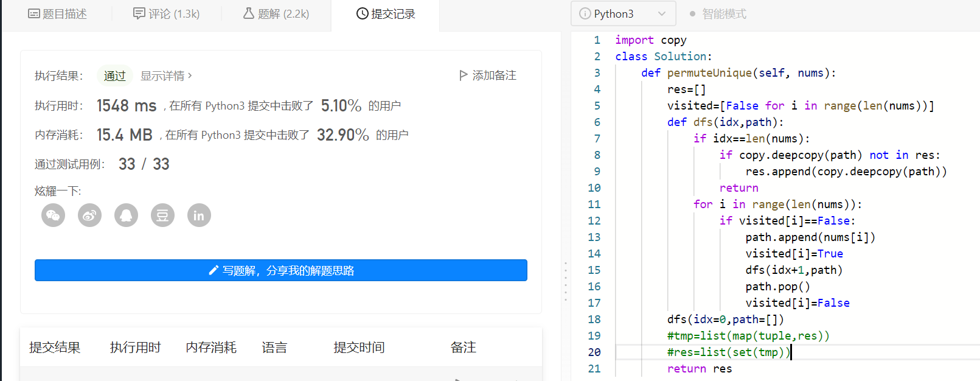Share result via Douban icon
Image resolution: width=980 pixels, height=381 pixels.
click(162, 215)
